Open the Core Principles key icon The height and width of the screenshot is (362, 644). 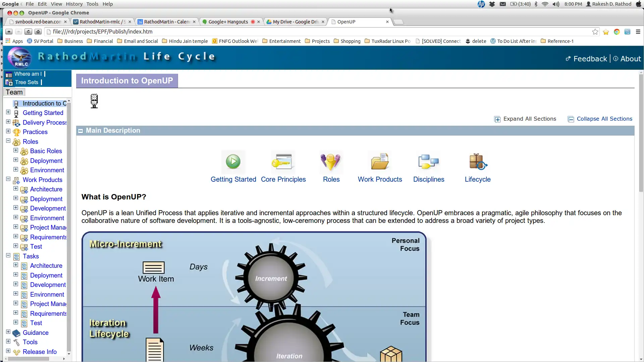[x=283, y=162]
